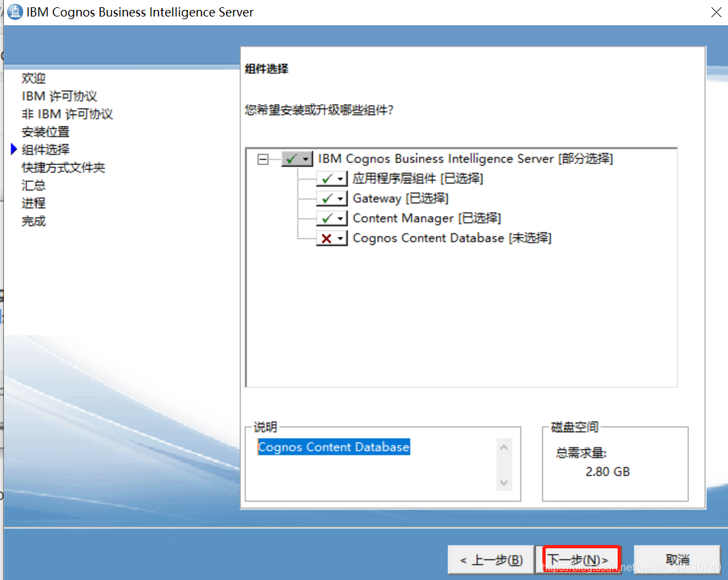Click the current 组件选择 step
The height and width of the screenshot is (580, 728).
coord(46,149)
